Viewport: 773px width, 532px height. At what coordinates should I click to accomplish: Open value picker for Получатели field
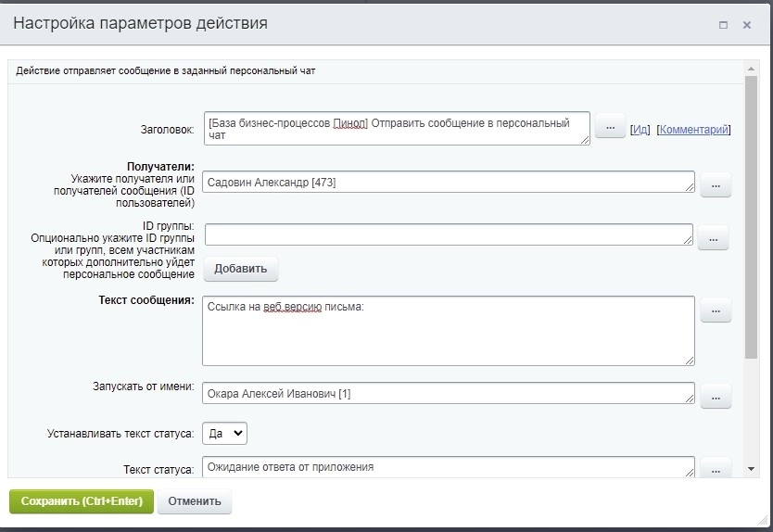point(716,185)
